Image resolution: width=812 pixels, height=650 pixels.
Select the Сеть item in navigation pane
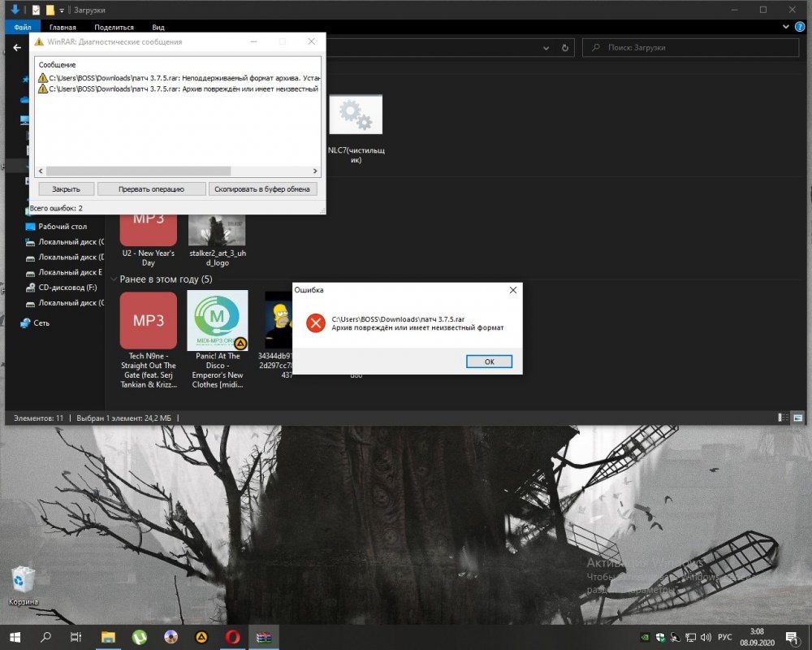coord(41,323)
